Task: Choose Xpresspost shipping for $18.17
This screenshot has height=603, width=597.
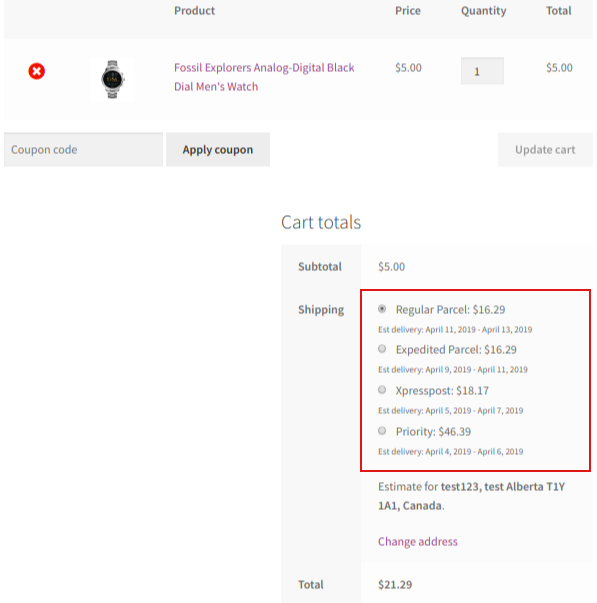Action: click(382, 390)
